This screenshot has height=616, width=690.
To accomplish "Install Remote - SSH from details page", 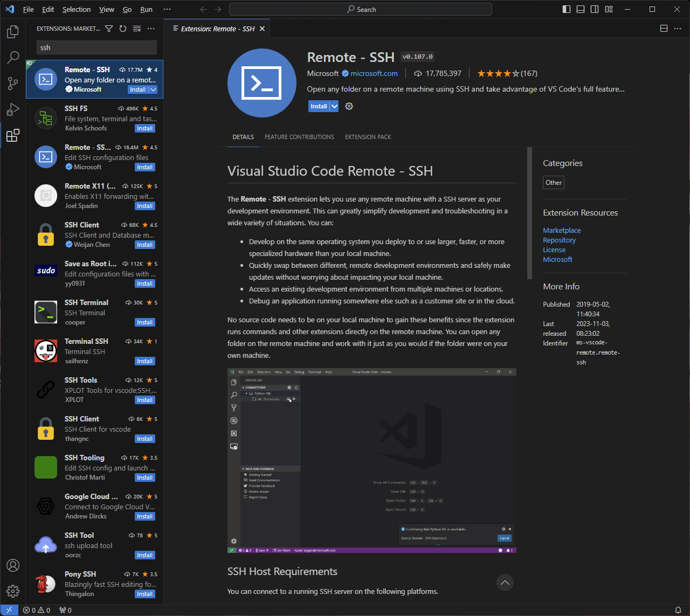I will point(319,106).
